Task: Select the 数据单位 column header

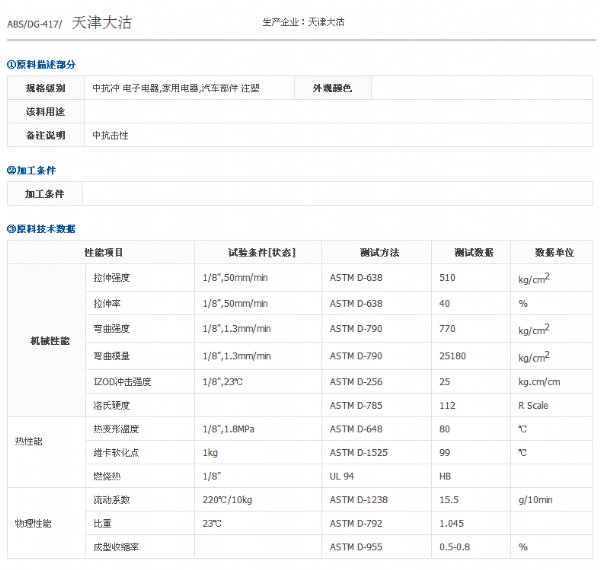Action: (553, 252)
